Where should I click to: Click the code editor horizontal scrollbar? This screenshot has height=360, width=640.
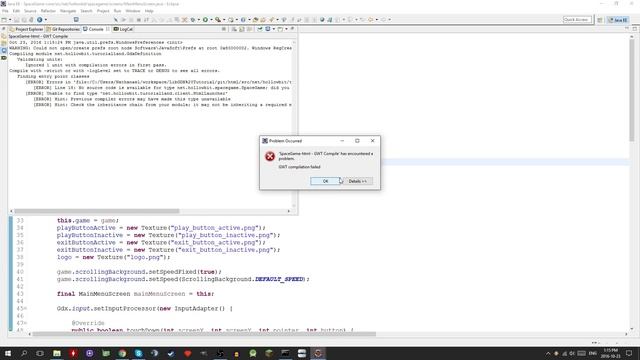click(x=204, y=334)
